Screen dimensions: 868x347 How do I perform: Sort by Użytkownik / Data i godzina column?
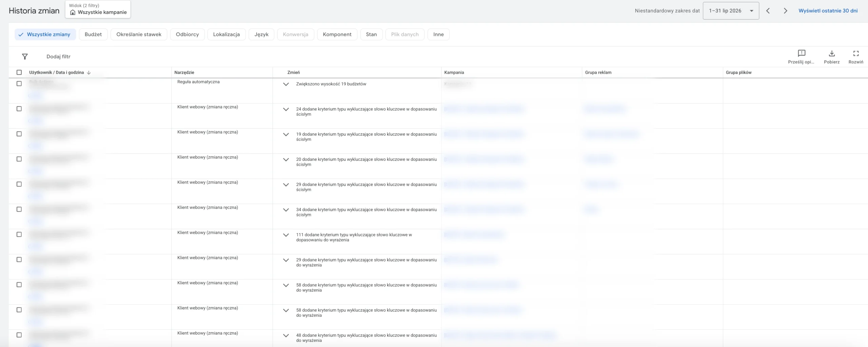(56, 73)
